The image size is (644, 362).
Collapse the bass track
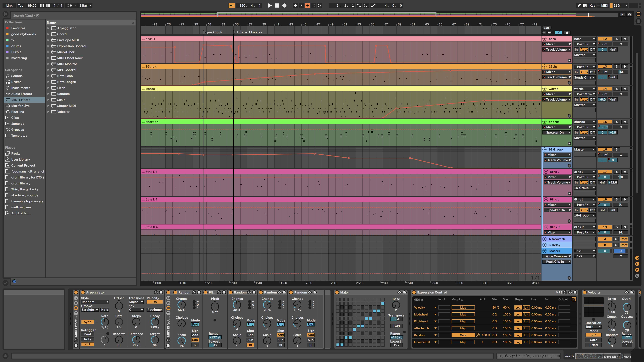[x=544, y=39]
